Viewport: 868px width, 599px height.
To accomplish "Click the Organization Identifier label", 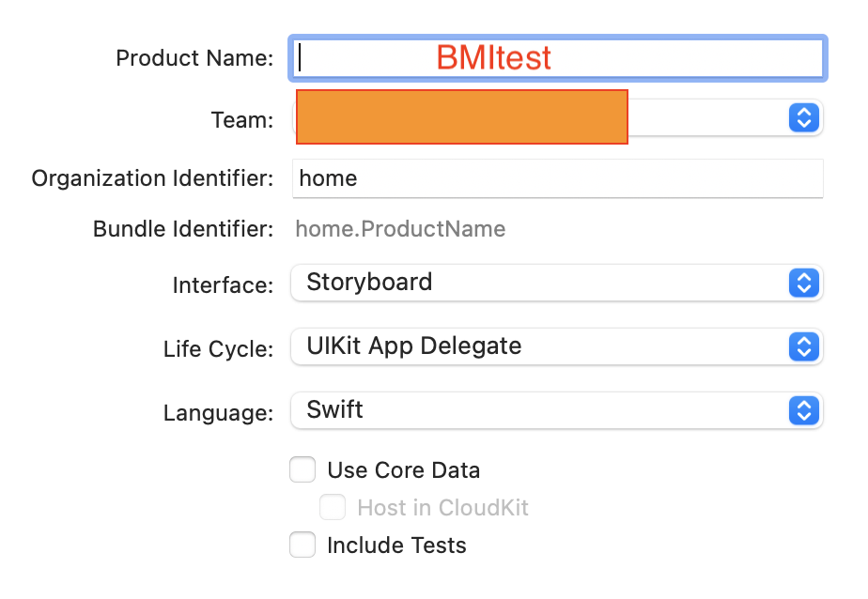I will [152, 178].
